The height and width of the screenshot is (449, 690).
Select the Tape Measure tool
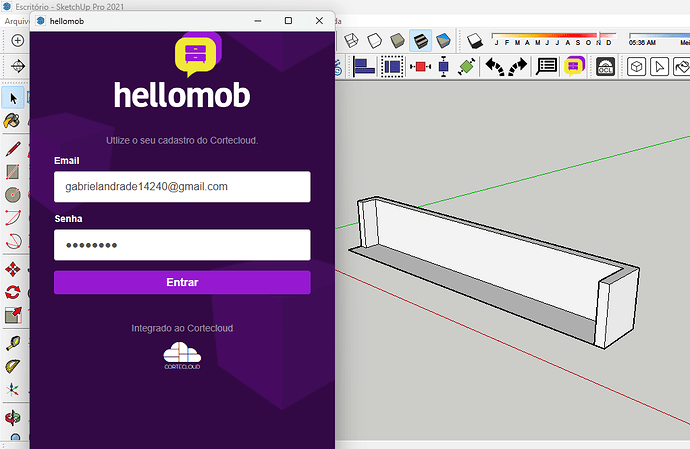pyautogui.click(x=12, y=343)
